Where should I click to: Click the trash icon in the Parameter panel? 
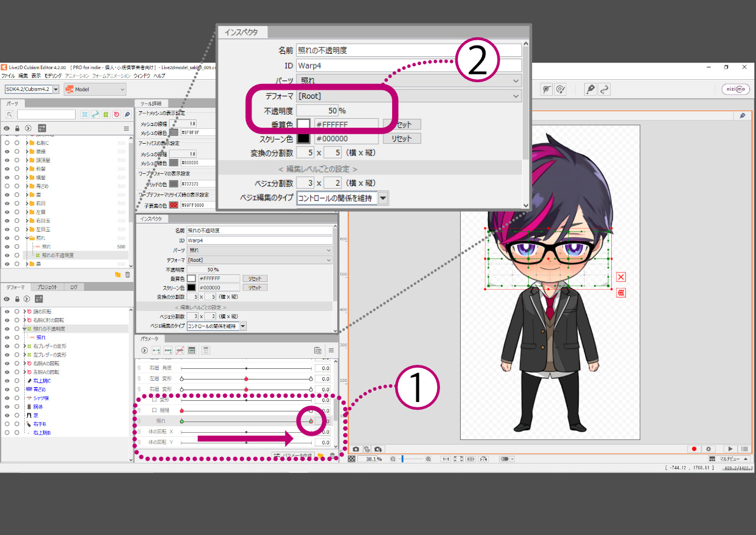333,456
